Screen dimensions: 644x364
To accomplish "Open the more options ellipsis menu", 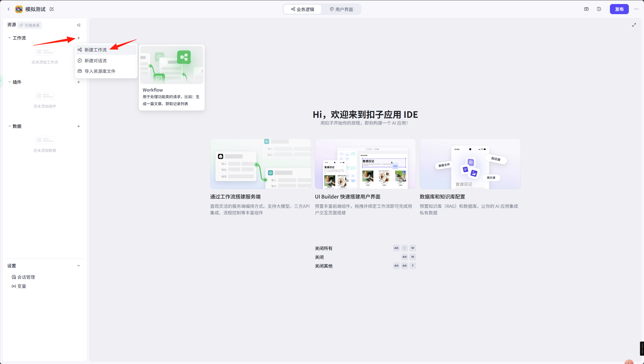I will pos(636,9).
